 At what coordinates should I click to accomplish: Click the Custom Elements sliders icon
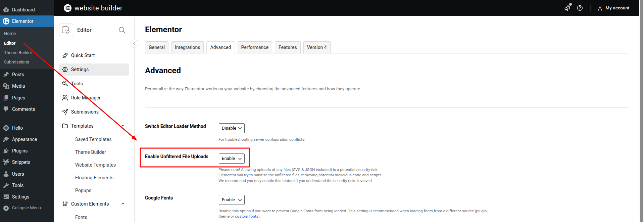(x=65, y=204)
